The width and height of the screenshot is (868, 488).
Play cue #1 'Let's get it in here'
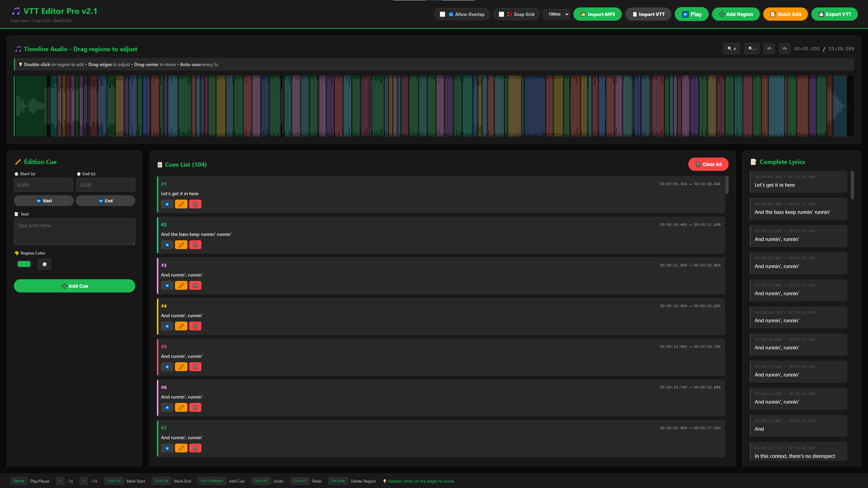click(x=167, y=204)
